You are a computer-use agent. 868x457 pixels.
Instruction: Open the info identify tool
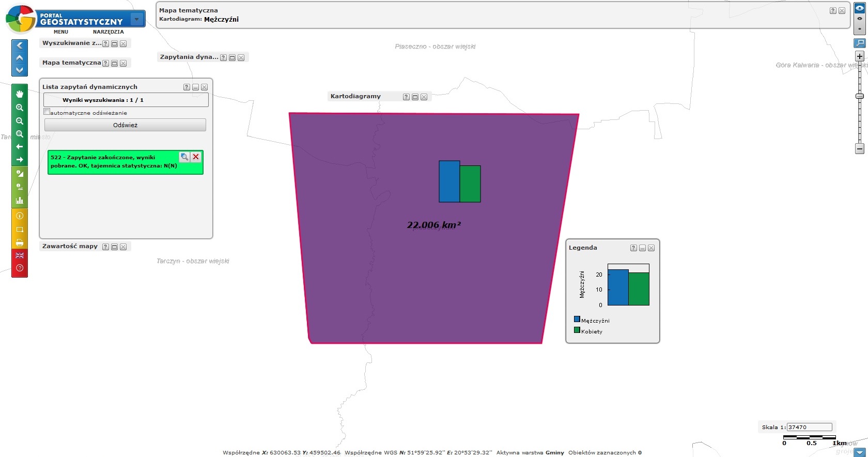pos(20,216)
